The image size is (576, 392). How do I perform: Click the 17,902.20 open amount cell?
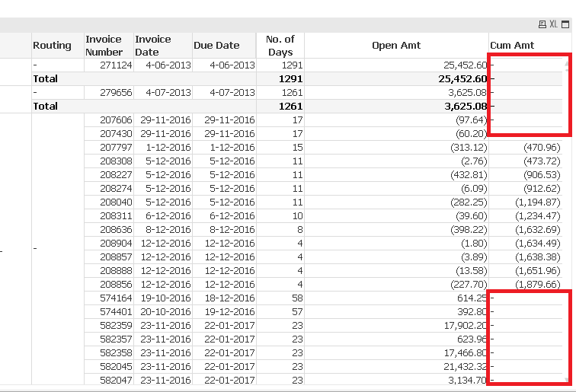coord(462,326)
